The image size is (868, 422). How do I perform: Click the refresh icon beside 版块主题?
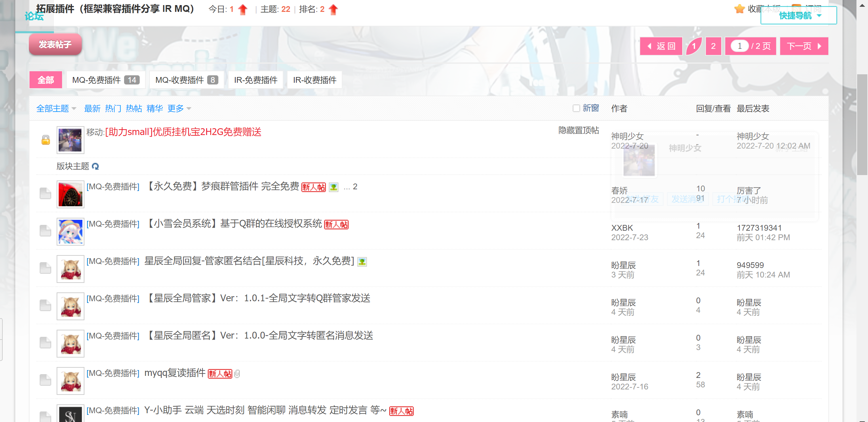[95, 166]
